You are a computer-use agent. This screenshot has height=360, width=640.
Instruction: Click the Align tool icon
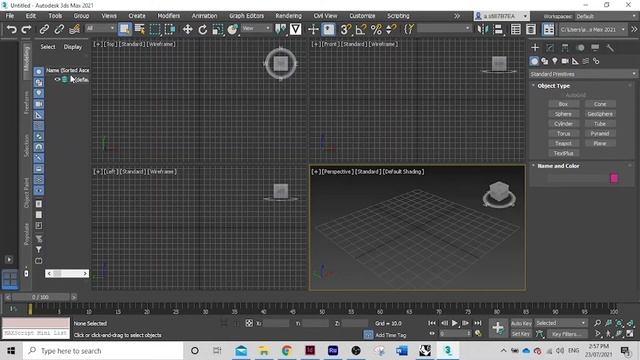click(x=498, y=29)
